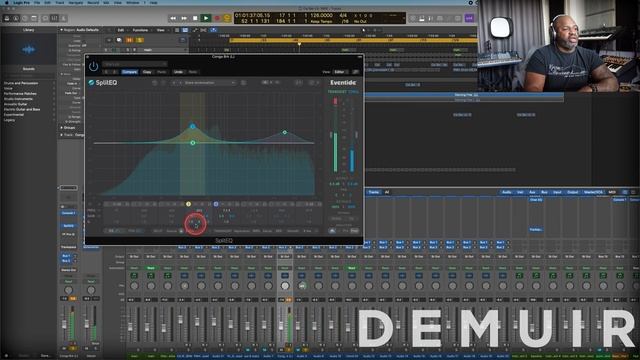Toggle the yellow S solo button
Image resolution: width=640 pixels, height=360 pixels.
(x=140, y=40)
